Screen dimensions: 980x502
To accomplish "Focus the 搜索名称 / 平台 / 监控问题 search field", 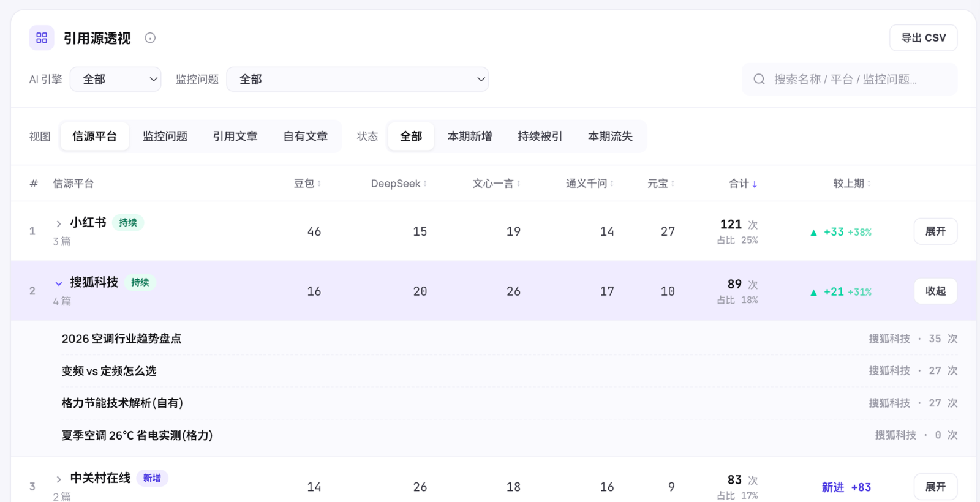I will (x=850, y=79).
